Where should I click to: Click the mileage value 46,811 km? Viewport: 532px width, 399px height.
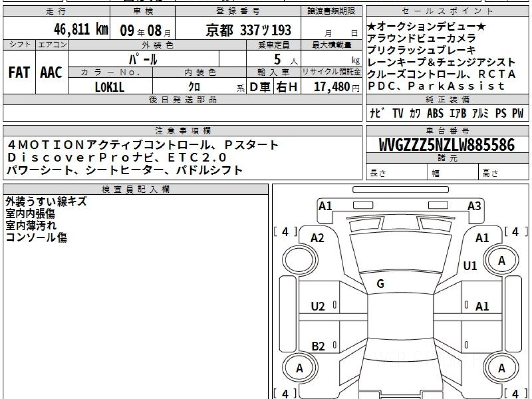pyautogui.click(x=81, y=30)
